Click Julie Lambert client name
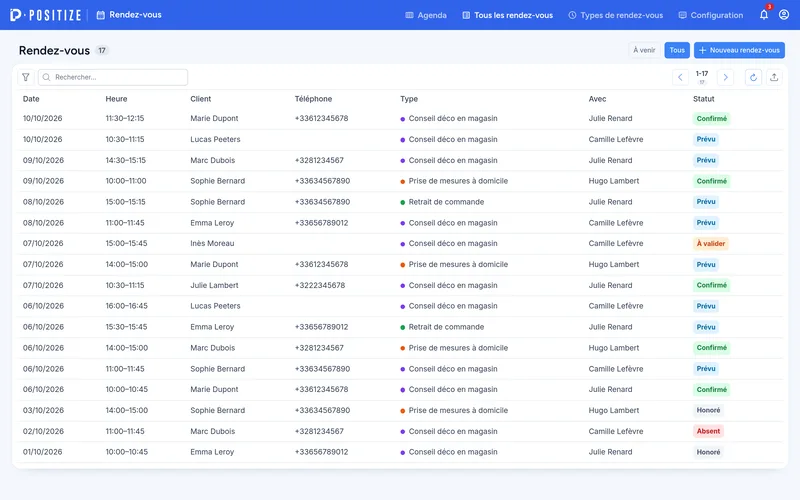The height and width of the screenshot is (500, 800). tap(214, 285)
